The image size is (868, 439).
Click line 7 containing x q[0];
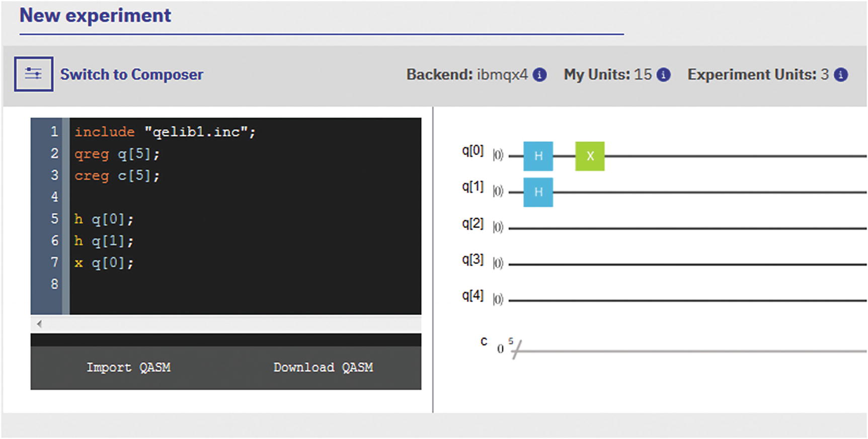pyautogui.click(x=104, y=262)
